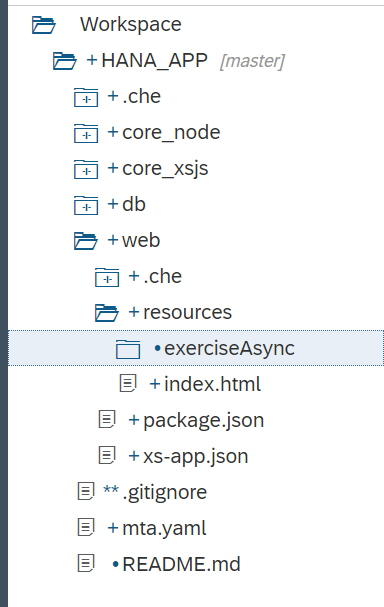Click the index.html file icon
Screen dimensions: 384x607
click(x=128, y=384)
